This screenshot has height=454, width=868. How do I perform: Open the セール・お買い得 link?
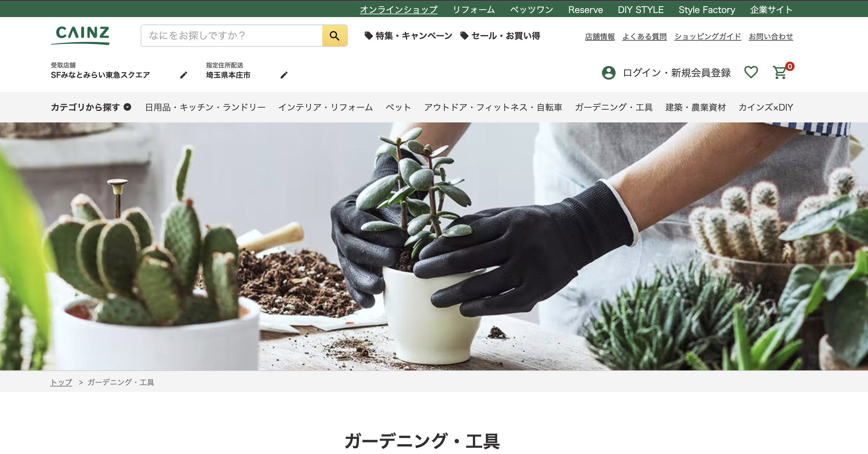click(x=505, y=35)
